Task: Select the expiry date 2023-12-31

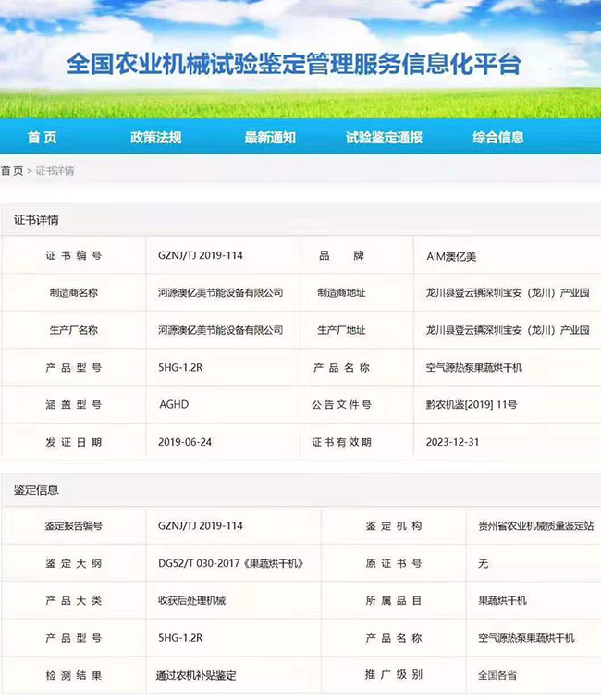Action: pyautogui.click(x=452, y=442)
